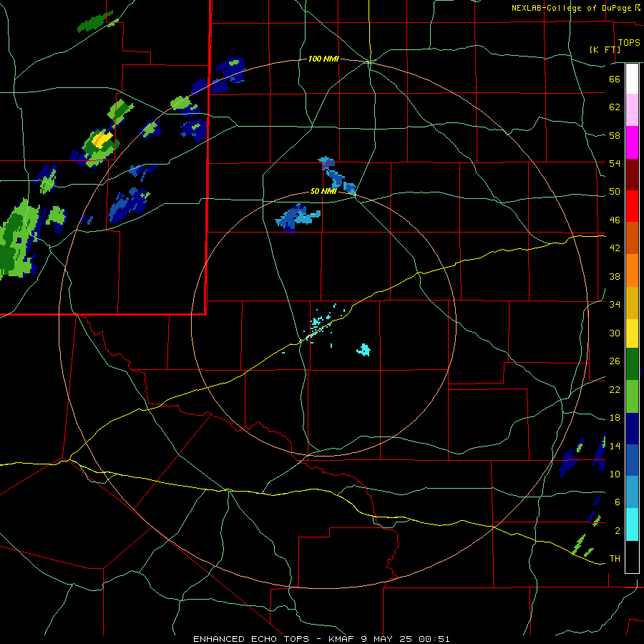Click the "[K FT]" legend units label
The width and height of the screenshot is (644, 644).
tap(605, 49)
